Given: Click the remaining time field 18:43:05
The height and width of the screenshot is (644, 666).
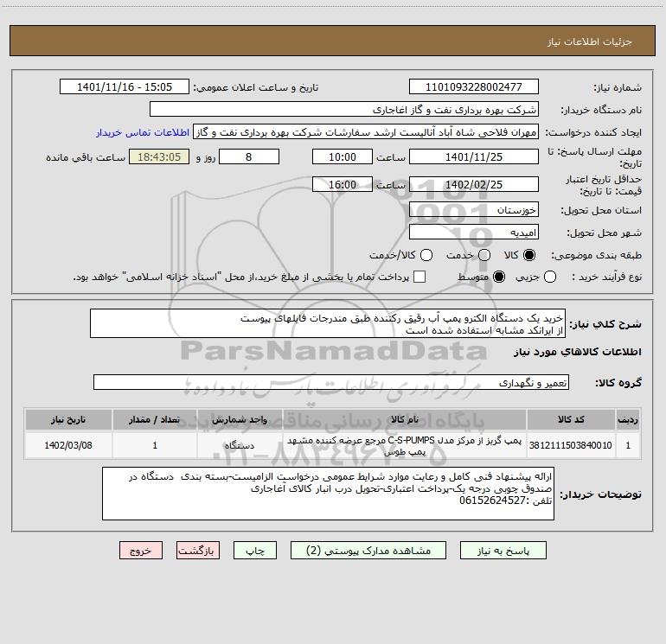Looking at the screenshot, I should [x=159, y=156].
